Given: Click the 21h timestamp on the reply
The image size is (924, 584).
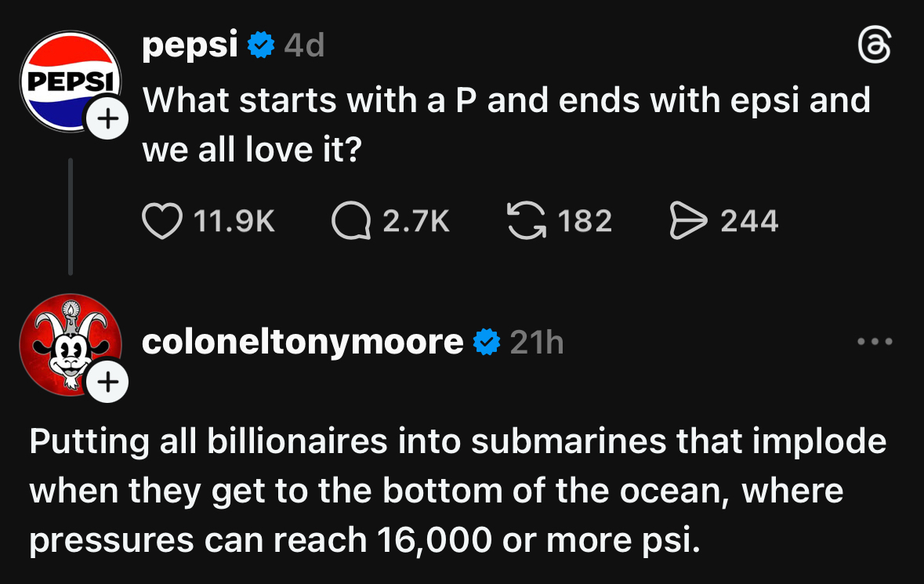Looking at the screenshot, I should click(537, 343).
